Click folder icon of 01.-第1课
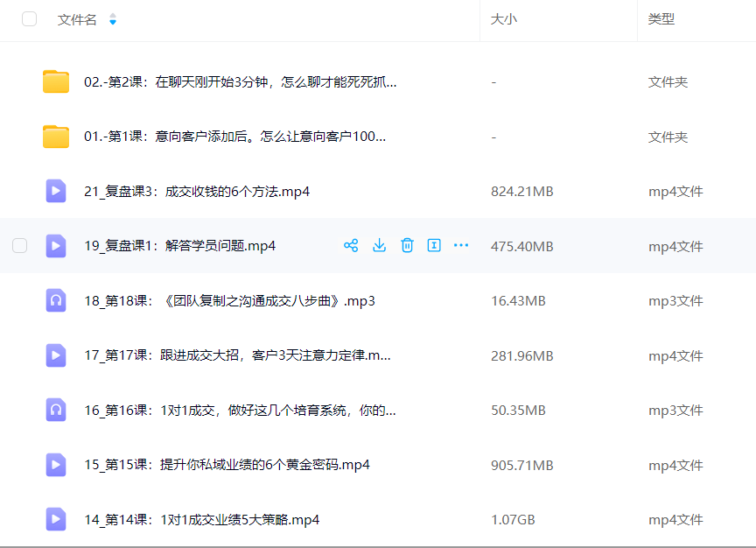756x548 pixels. pos(56,137)
